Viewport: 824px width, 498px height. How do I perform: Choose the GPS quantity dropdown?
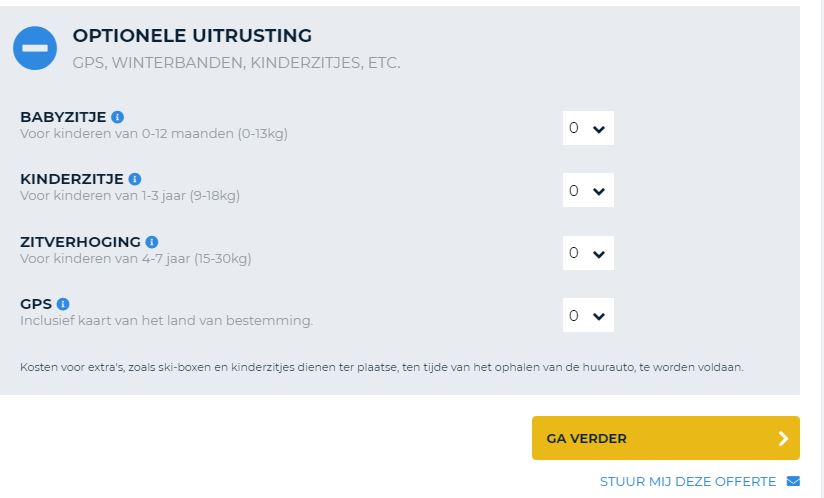pyautogui.click(x=588, y=315)
